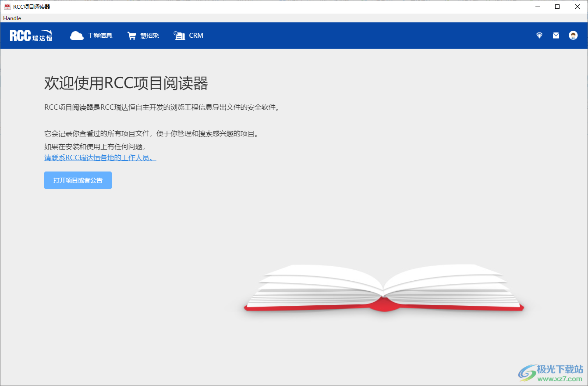The height and width of the screenshot is (386, 588).
Task: Click the RCC项目阅读器 title bar text
Action: 31,7
